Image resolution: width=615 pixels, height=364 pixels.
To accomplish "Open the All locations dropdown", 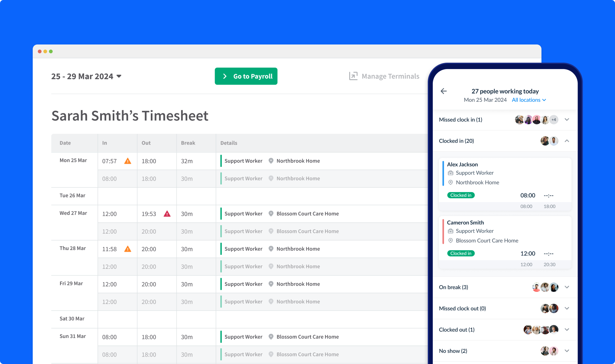I will click(528, 100).
